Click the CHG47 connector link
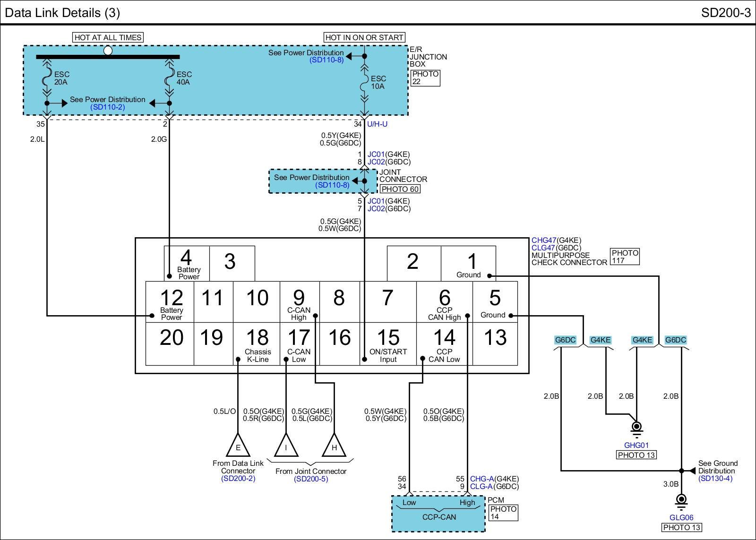 [x=543, y=240]
